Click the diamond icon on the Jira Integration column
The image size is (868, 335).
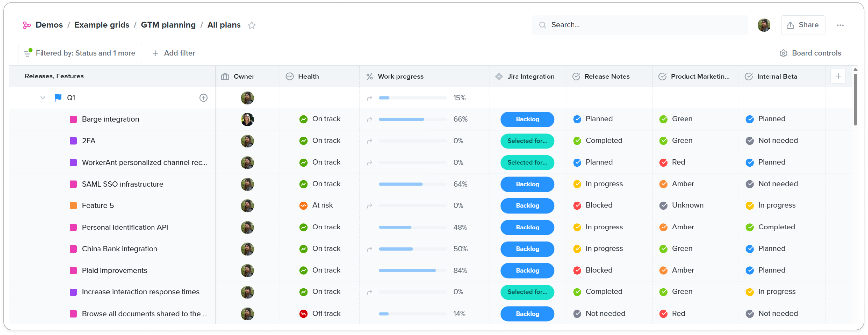click(498, 76)
